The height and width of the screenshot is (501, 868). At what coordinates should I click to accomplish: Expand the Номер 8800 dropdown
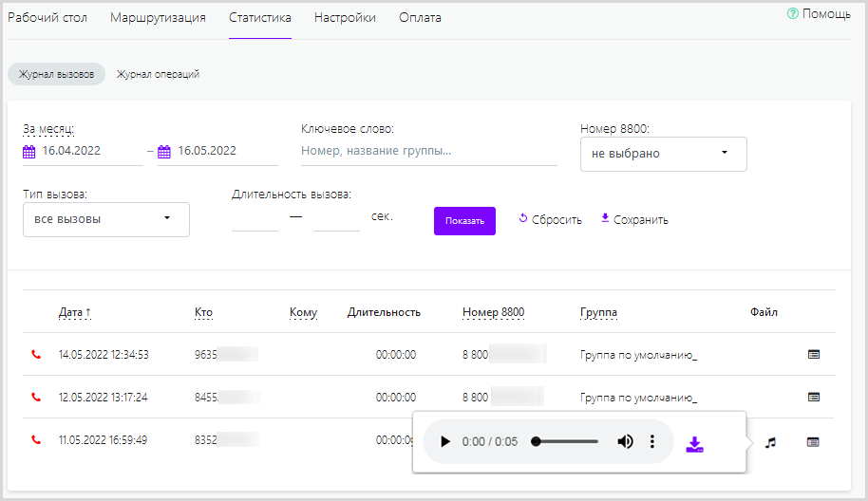pos(663,154)
